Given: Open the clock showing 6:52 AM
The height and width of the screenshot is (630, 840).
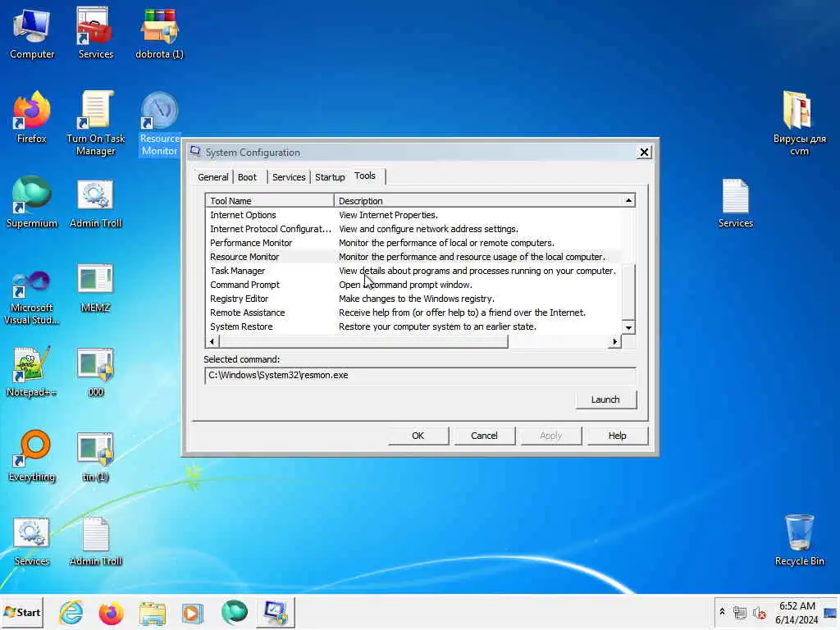Looking at the screenshot, I should [x=797, y=612].
